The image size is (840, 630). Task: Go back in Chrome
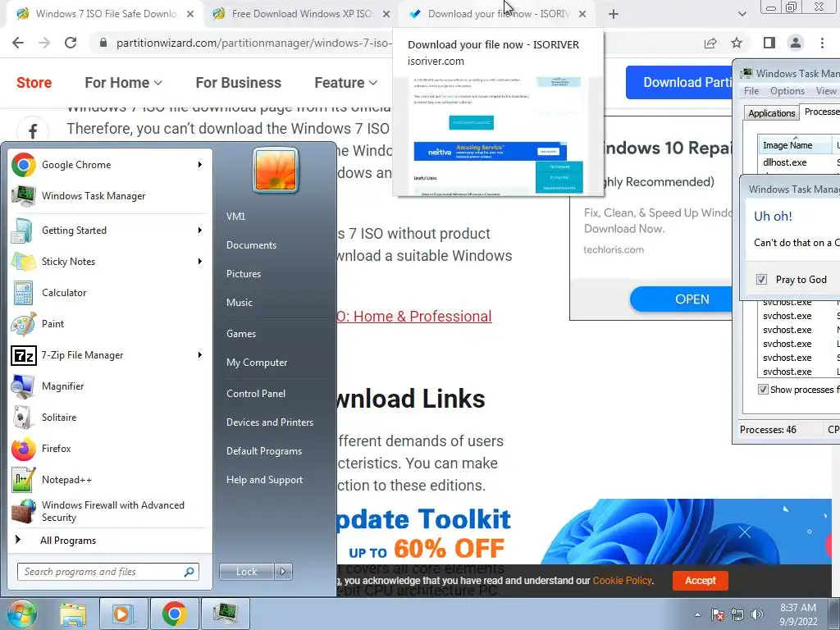[18, 43]
